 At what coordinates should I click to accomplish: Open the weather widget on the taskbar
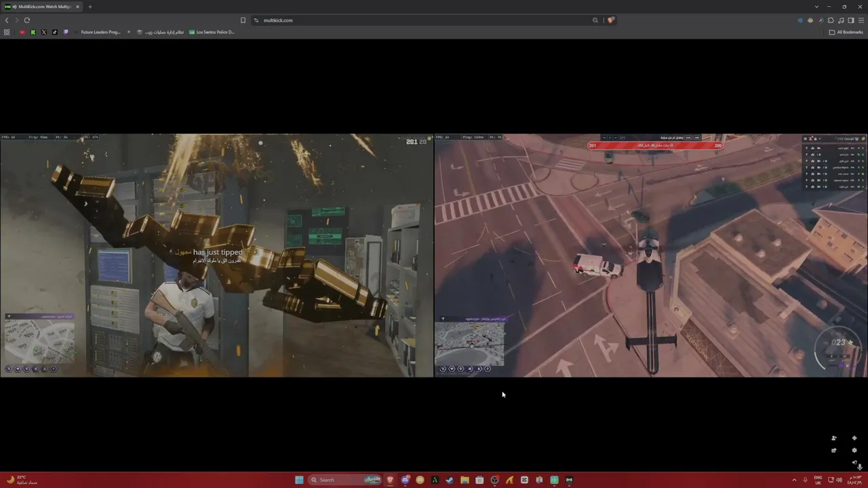click(x=22, y=480)
